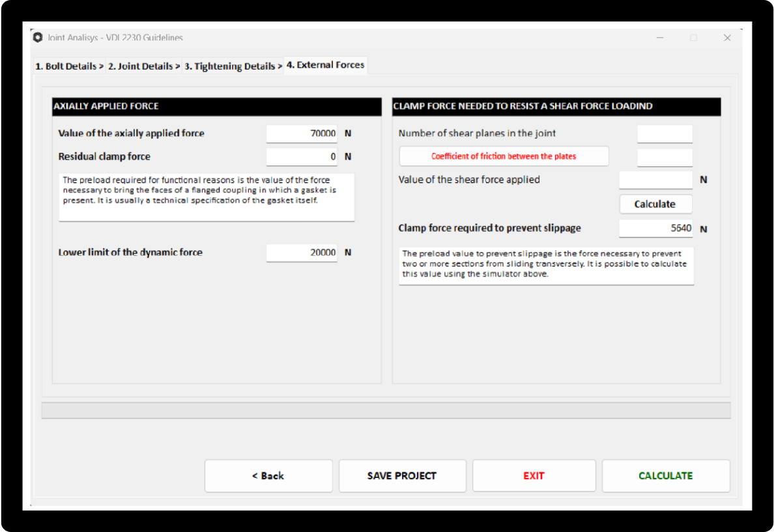Click the window title 'Joint Analisys - VDI 2230 Guidelines'
The width and height of the screenshot is (774, 532).
pyautogui.click(x=115, y=38)
